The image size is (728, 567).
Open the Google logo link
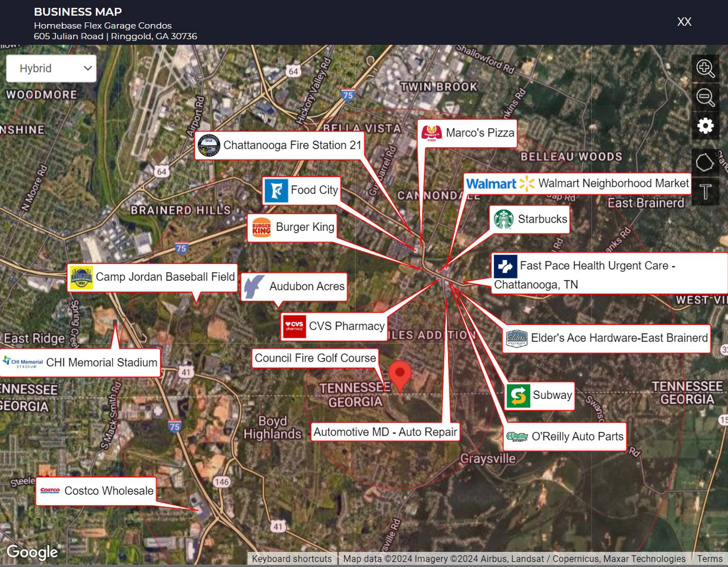[x=32, y=552]
